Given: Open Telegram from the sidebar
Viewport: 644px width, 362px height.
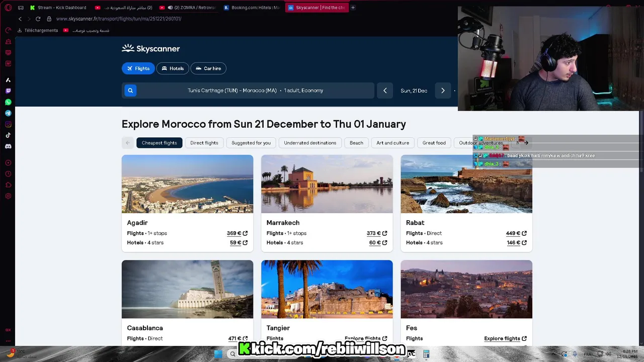Looking at the screenshot, I should click(8, 113).
